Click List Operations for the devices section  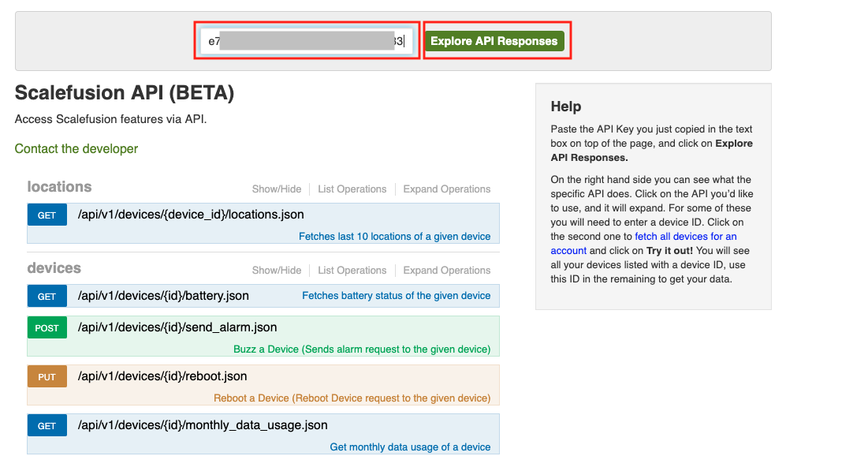(x=352, y=271)
